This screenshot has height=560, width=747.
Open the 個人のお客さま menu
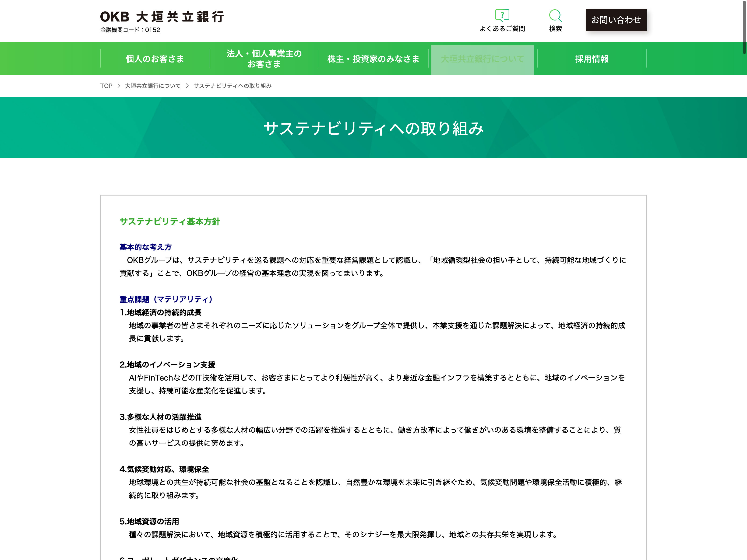[155, 59]
